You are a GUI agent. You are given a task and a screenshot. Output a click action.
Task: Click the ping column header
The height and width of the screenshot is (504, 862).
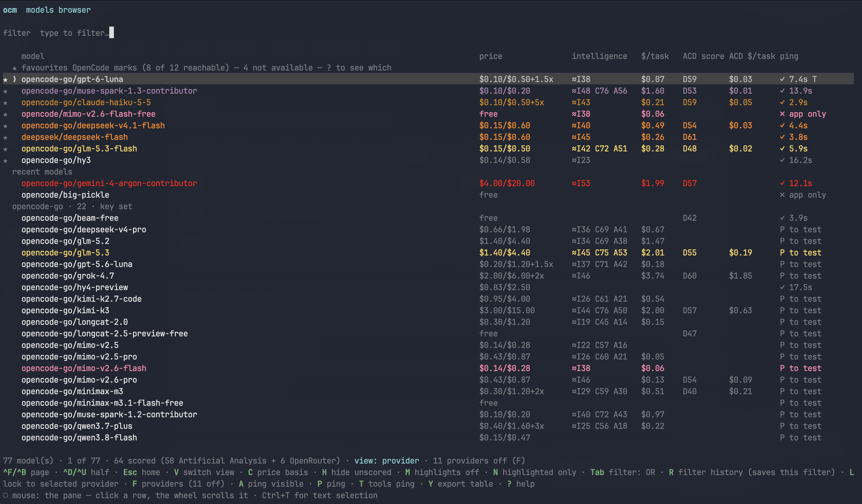tap(789, 56)
